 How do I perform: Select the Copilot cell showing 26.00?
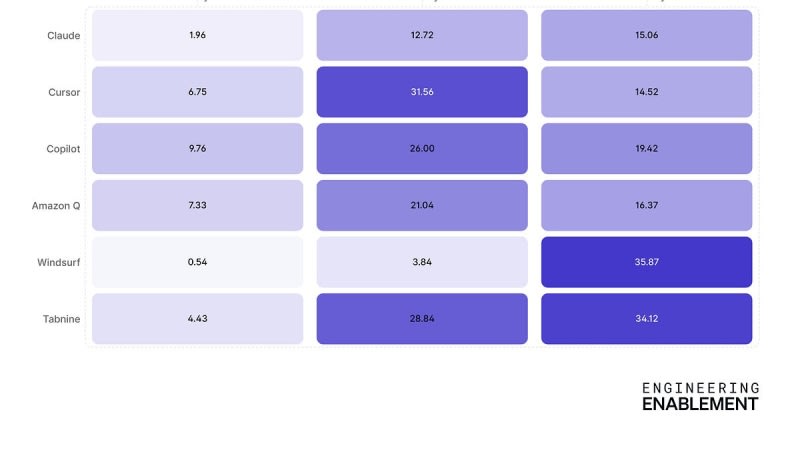pos(422,149)
